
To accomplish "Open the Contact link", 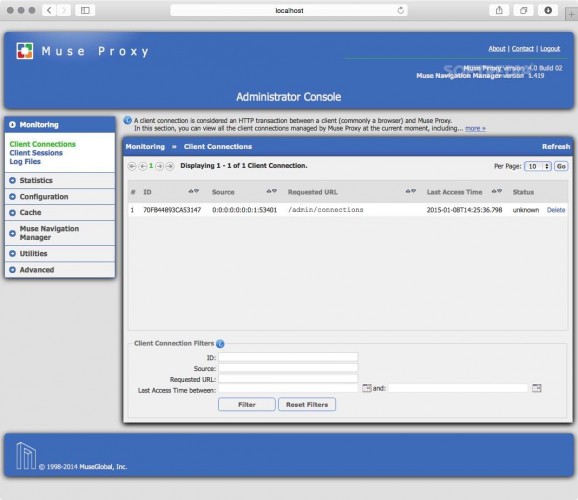I will click(523, 49).
